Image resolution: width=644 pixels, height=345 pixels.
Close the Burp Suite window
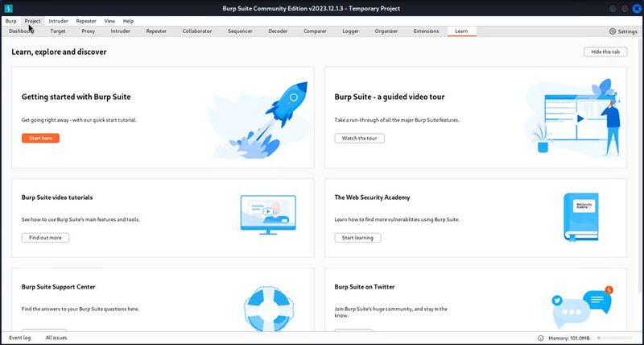click(x=636, y=8)
